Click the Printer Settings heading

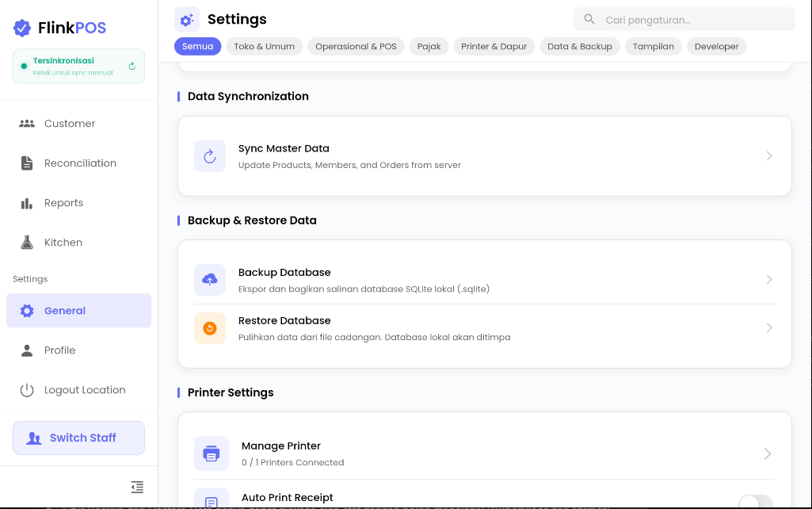tap(231, 393)
